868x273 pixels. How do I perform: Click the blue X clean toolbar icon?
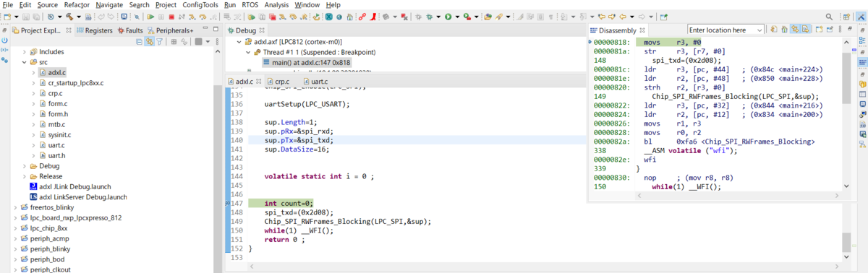point(328,16)
